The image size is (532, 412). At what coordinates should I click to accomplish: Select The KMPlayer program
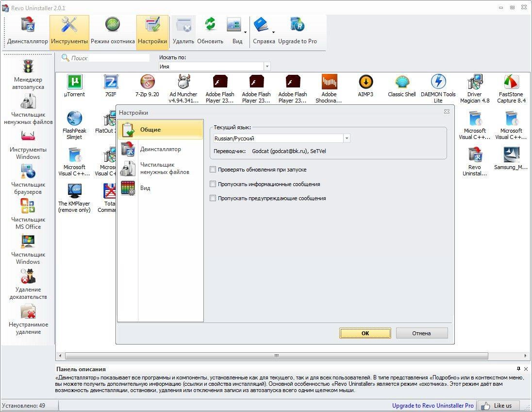coord(74,198)
